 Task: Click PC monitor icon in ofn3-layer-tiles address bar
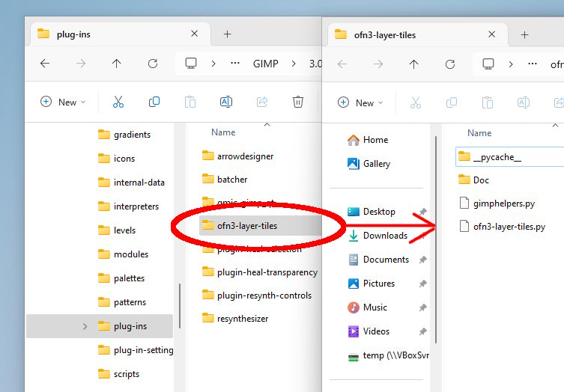pos(488,64)
